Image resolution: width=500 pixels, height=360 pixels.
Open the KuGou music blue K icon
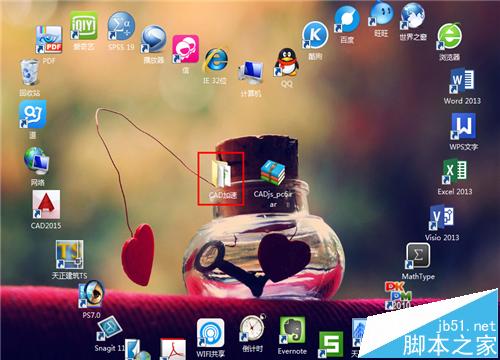click(x=315, y=35)
